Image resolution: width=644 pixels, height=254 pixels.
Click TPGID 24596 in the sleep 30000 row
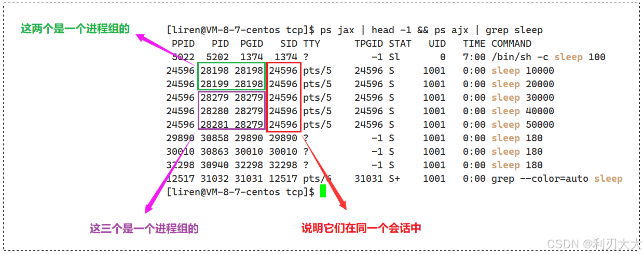click(368, 98)
